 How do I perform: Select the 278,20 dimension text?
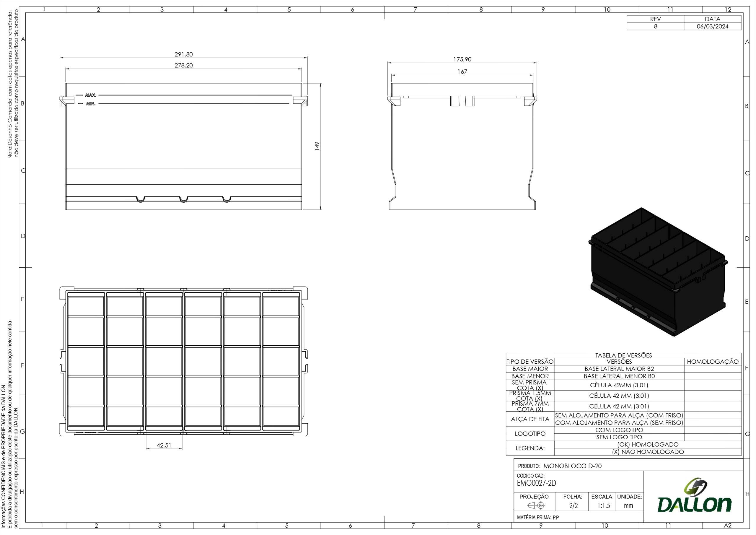[183, 66]
